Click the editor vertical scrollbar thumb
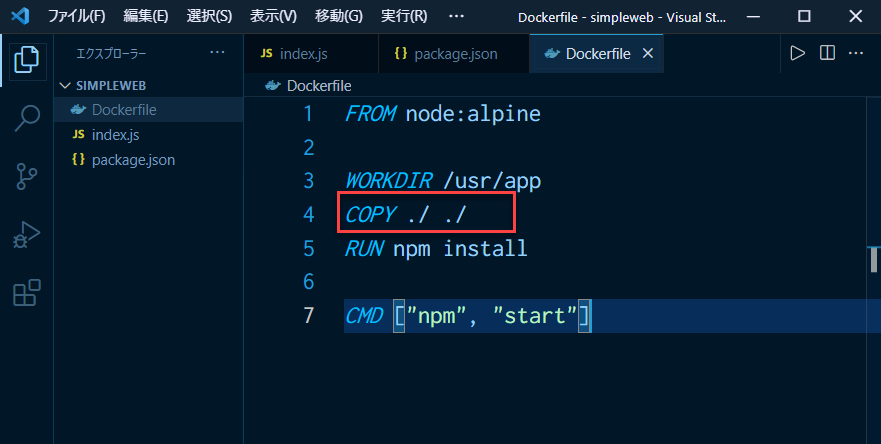881x444 pixels. (874, 259)
